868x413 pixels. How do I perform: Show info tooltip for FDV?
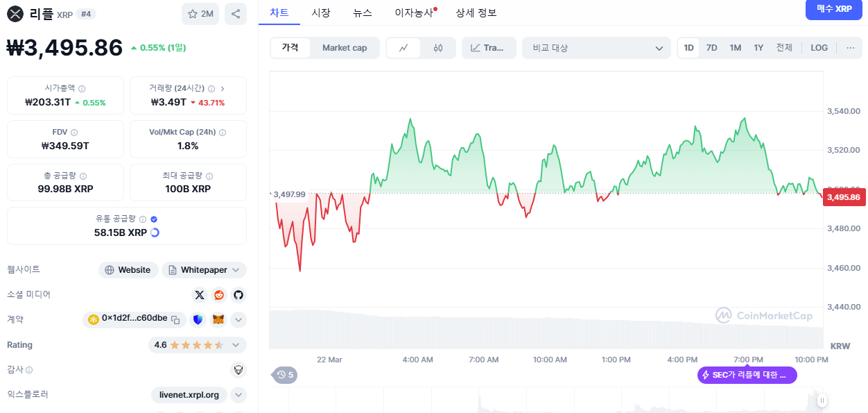point(74,133)
